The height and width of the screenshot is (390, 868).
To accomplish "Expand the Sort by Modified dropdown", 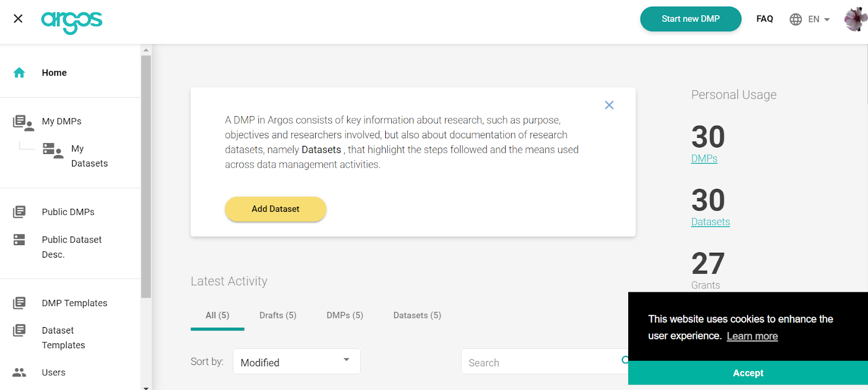I will click(296, 361).
